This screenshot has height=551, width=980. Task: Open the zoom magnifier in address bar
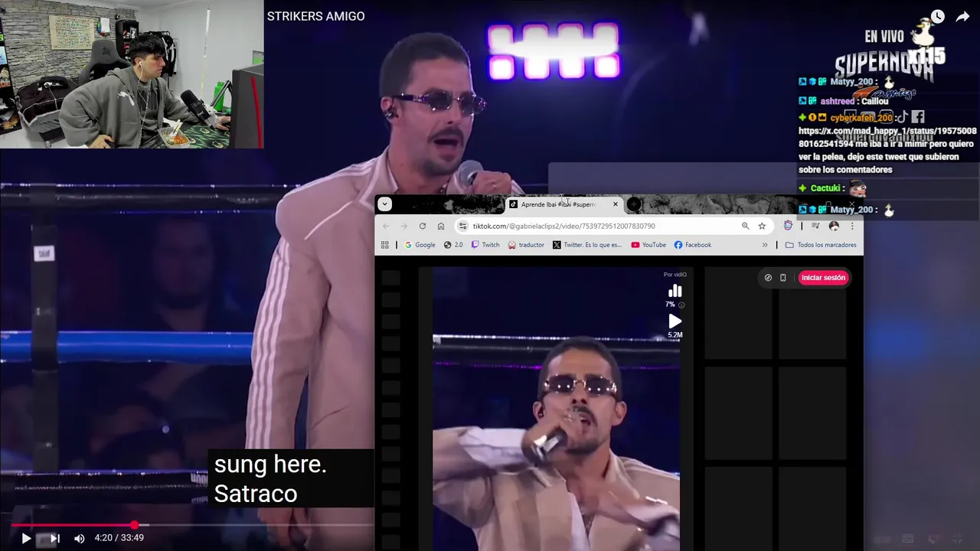(x=745, y=226)
